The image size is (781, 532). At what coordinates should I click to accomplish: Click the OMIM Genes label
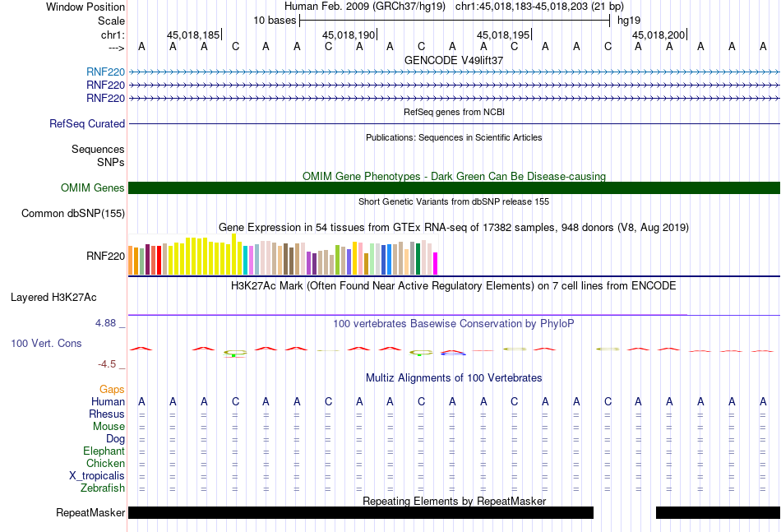93,187
